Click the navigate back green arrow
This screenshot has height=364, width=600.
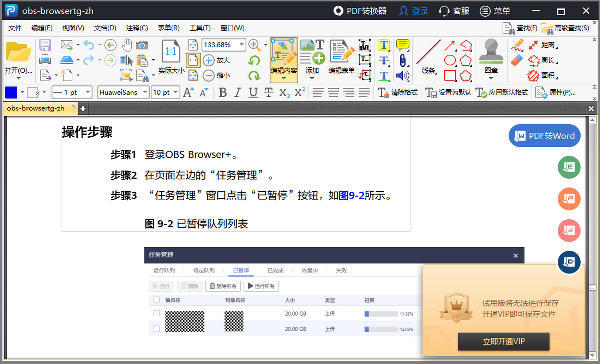[x=110, y=45]
